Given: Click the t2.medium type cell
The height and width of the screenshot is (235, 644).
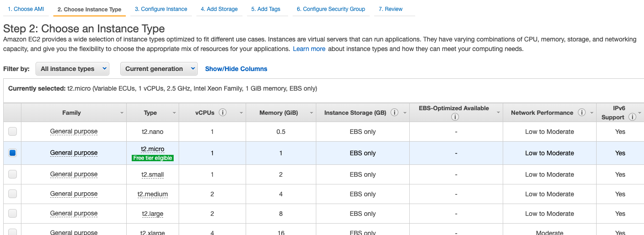Looking at the screenshot, I should point(153,194).
